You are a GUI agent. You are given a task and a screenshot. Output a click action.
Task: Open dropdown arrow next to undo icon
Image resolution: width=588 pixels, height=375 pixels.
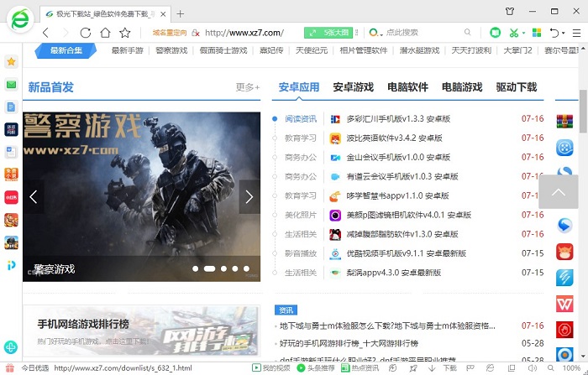tap(564, 34)
